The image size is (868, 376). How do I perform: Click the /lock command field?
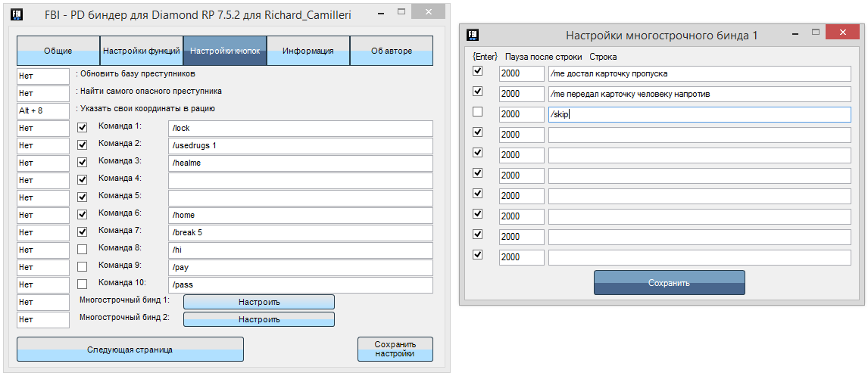pyautogui.click(x=300, y=129)
